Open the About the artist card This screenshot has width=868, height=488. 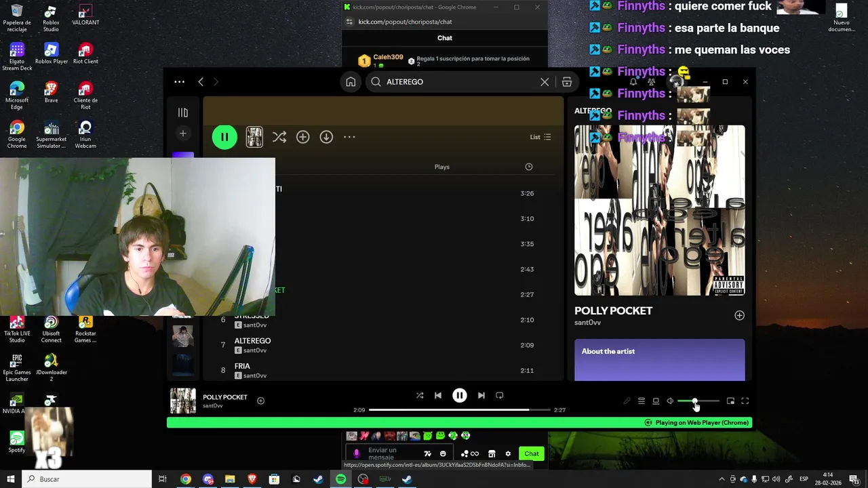660,360
